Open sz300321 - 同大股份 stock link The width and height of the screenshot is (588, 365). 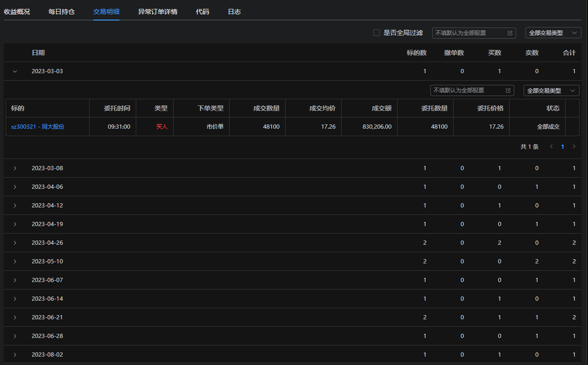pos(38,127)
